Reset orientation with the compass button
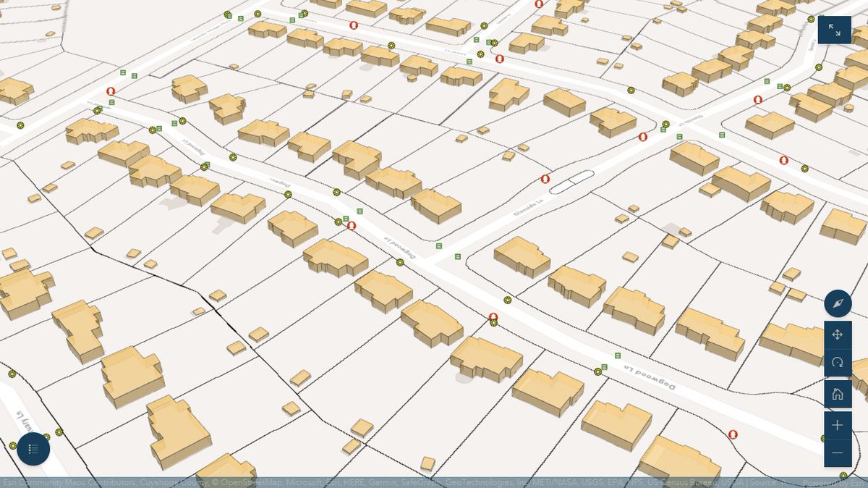This screenshot has height=488, width=868. tap(838, 303)
